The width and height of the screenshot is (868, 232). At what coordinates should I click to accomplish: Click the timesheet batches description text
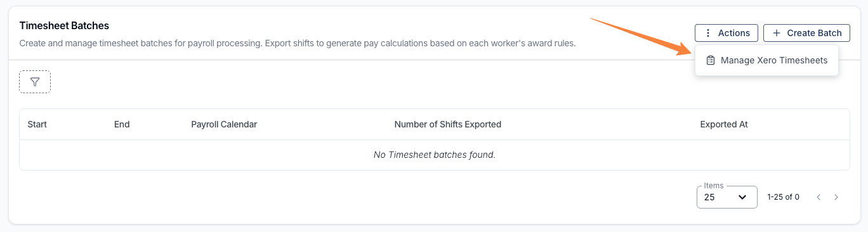[298, 44]
